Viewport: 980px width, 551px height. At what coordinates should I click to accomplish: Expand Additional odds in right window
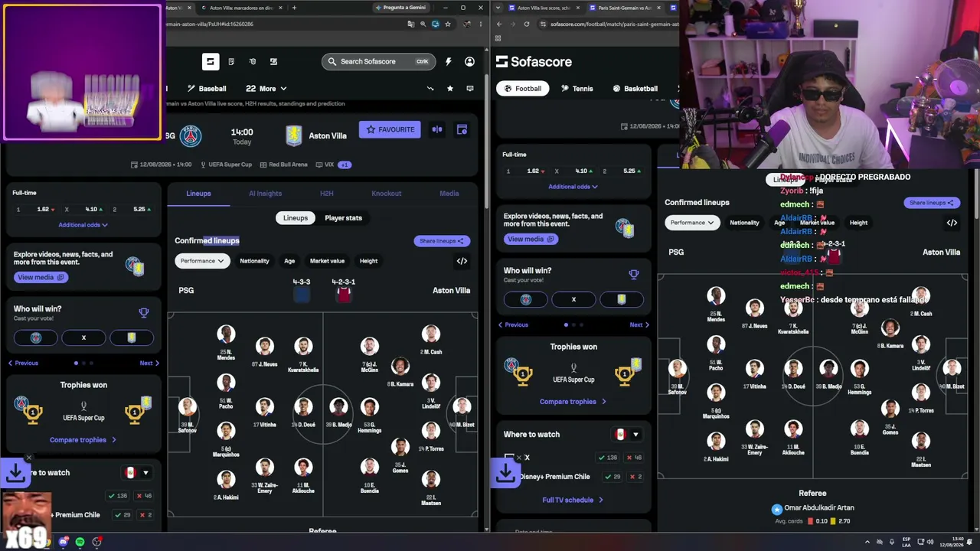point(573,187)
